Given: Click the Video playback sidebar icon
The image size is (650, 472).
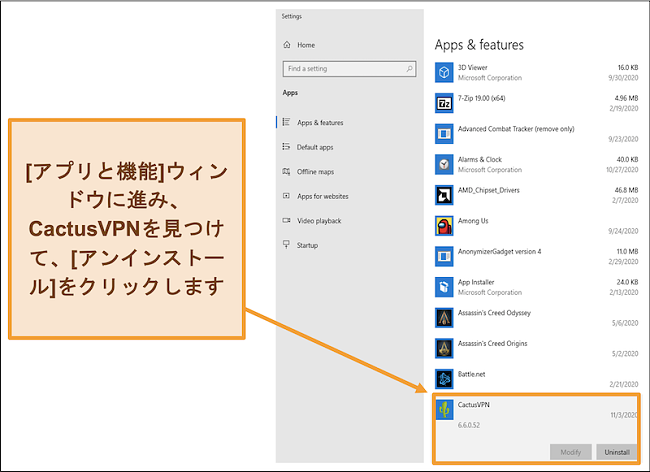Looking at the screenshot, I should pyautogui.click(x=286, y=220).
